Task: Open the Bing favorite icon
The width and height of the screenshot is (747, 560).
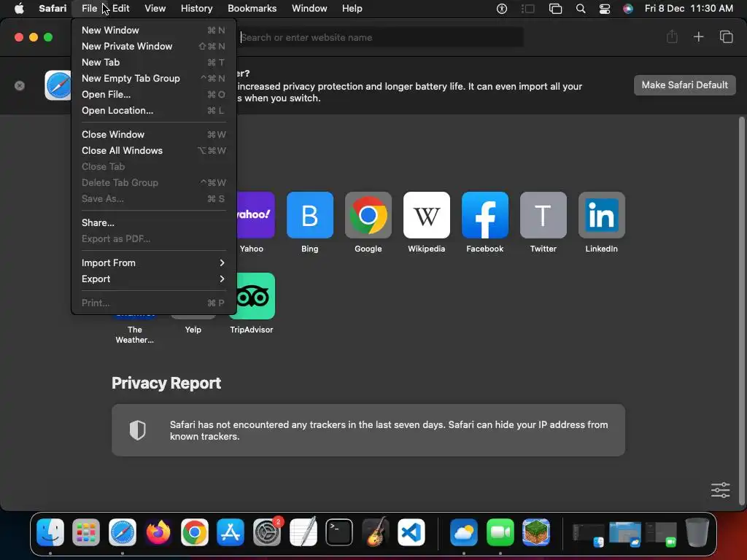Action: (x=309, y=215)
